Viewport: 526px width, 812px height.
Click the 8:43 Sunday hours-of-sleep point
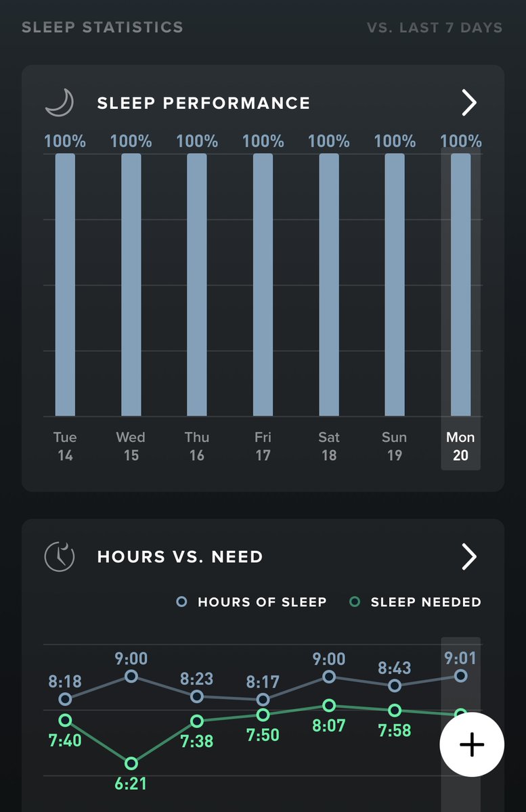click(x=395, y=685)
